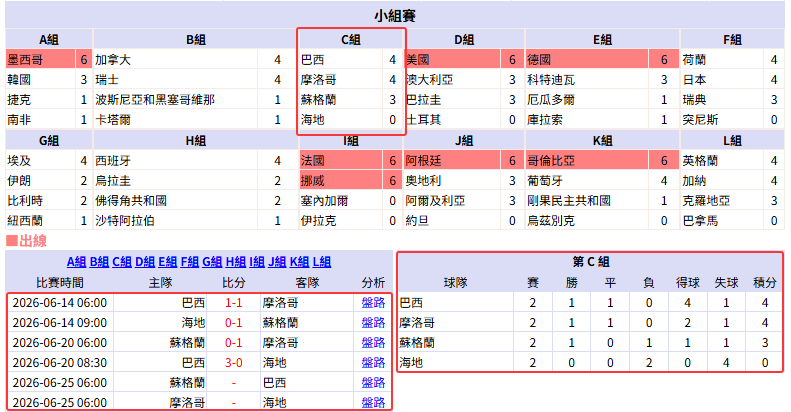
Task: Click 剛果民主共和國 in K組
Action: tap(569, 201)
